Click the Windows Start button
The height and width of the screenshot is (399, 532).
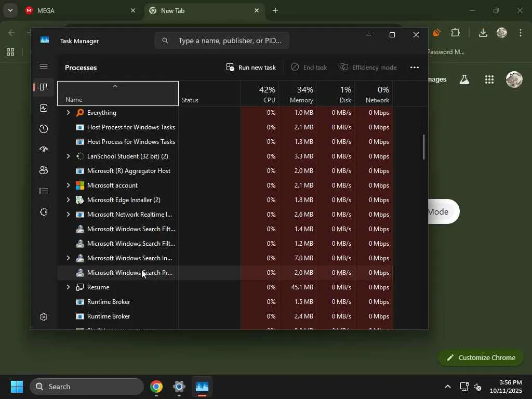coord(17,387)
